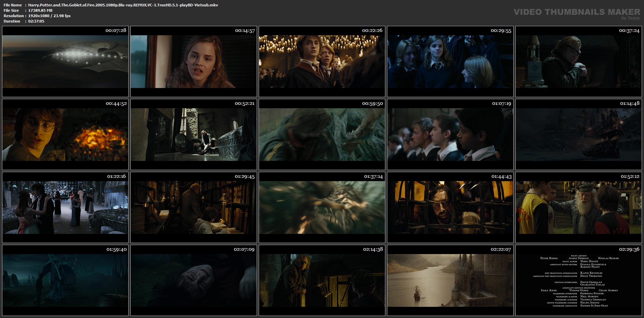Image resolution: width=644 pixels, height=318 pixels.
Task: Select the thumbnail at 00:14:57
Action: coord(194,62)
